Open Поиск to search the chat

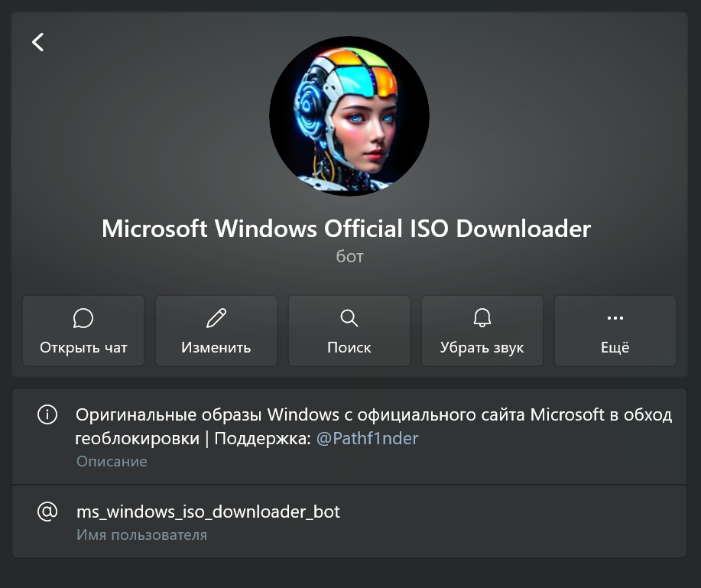(x=349, y=331)
